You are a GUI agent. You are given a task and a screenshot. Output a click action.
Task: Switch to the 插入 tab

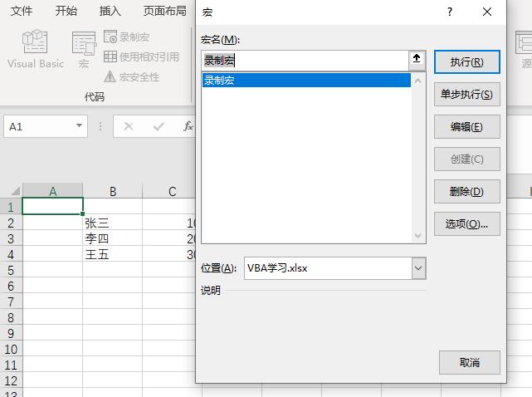[x=110, y=11]
